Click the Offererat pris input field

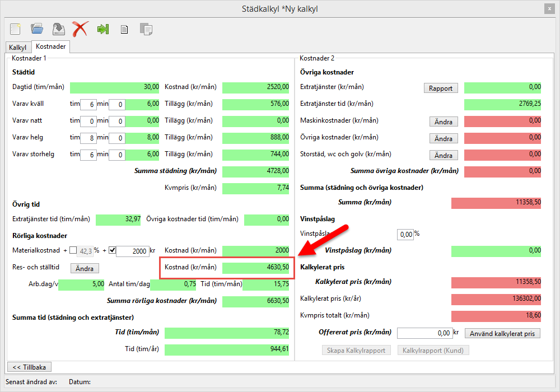coord(424,333)
